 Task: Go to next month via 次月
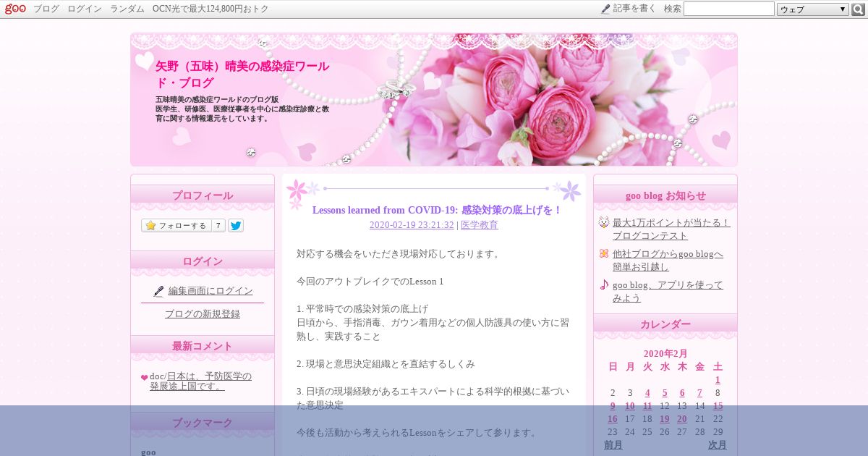[718, 445]
